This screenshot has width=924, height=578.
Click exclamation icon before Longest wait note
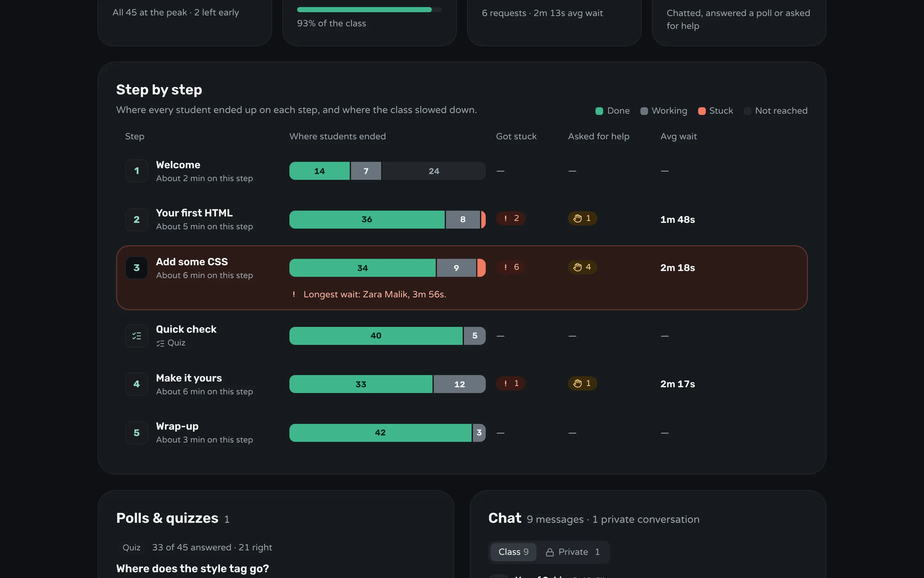[x=294, y=294]
